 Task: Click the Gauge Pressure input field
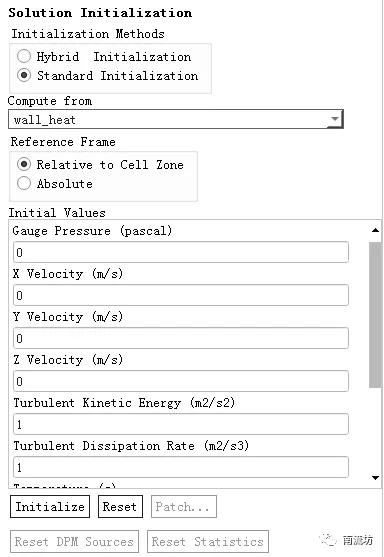[x=181, y=252]
